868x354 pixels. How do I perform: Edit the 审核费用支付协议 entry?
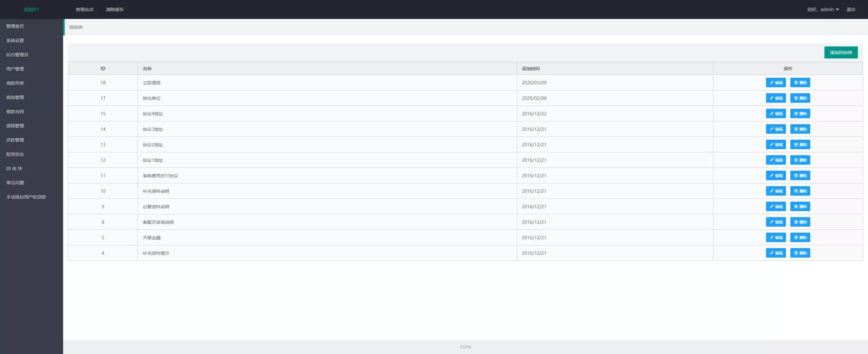click(775, 175)
